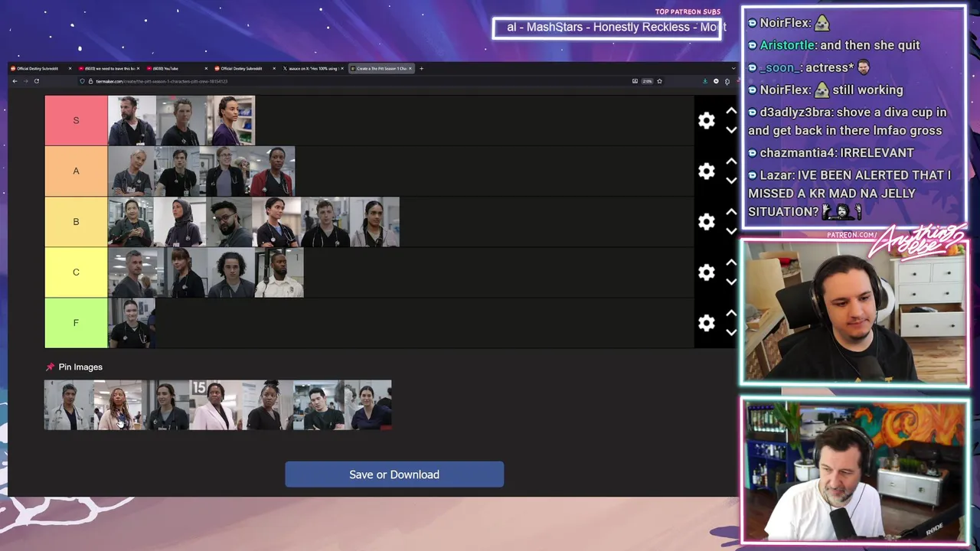This screenshot has height=551, width=980.
Task: Open settings gear for C tier row
Action: point(706,272)
